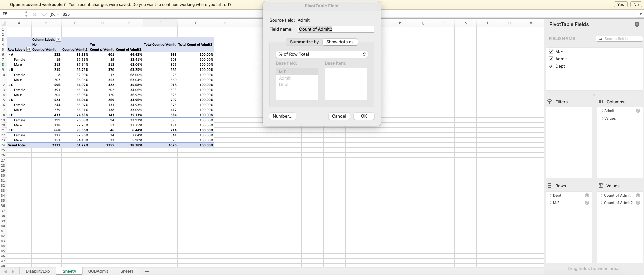Uncheck the Admit field checkbox
The height and width of the screenshot is (275, 644).
[551, 59]
